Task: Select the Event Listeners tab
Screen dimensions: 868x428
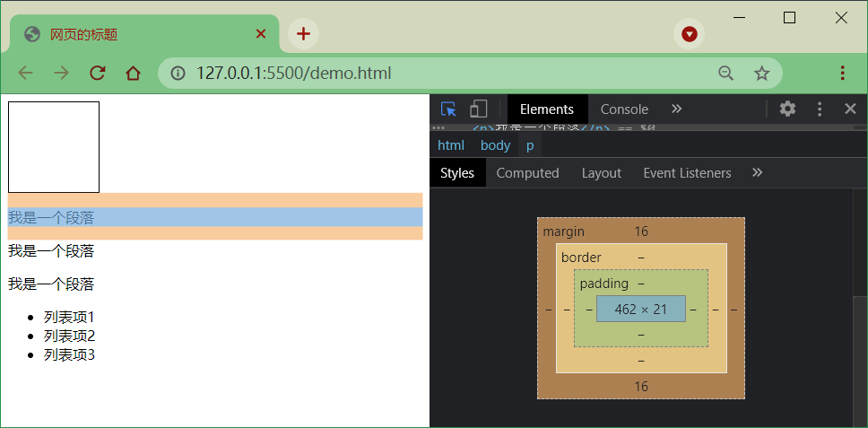Action: (x=687, y=173)
